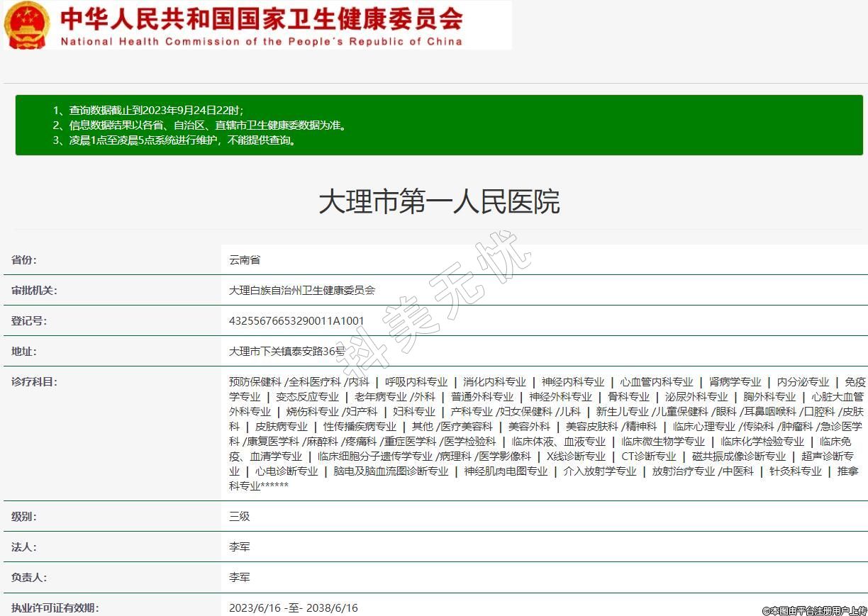Click the English National Health Commission subtitle
The width and height of the screenshot is (868, 616).
coord(261,42)
